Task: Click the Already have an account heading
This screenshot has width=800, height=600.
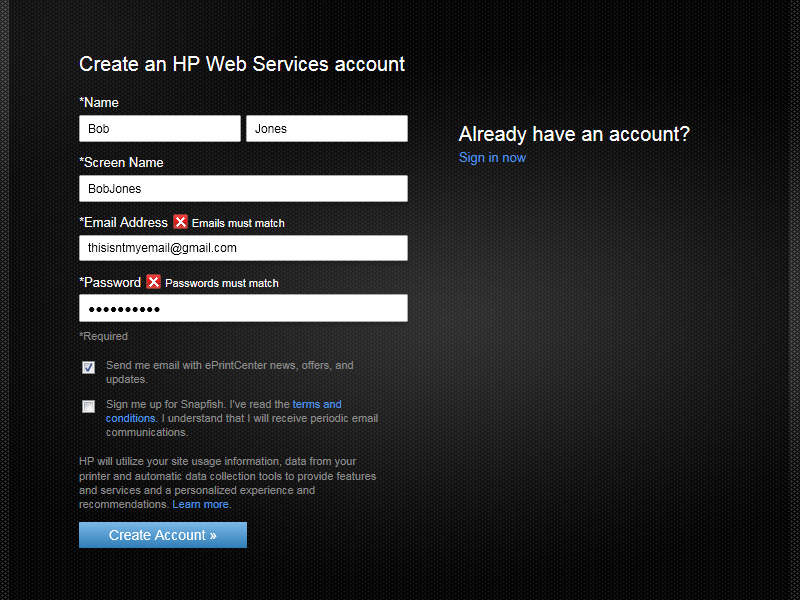Action: tap(574, 134)
